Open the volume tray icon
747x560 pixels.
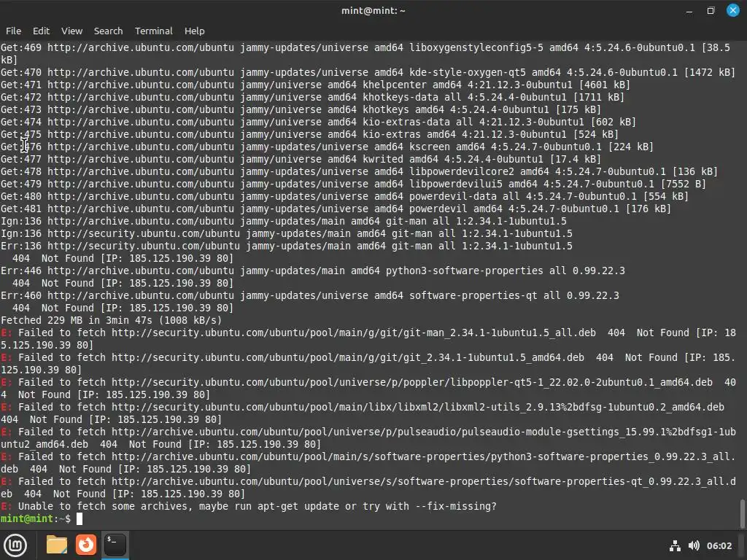[x=694, y=545]
